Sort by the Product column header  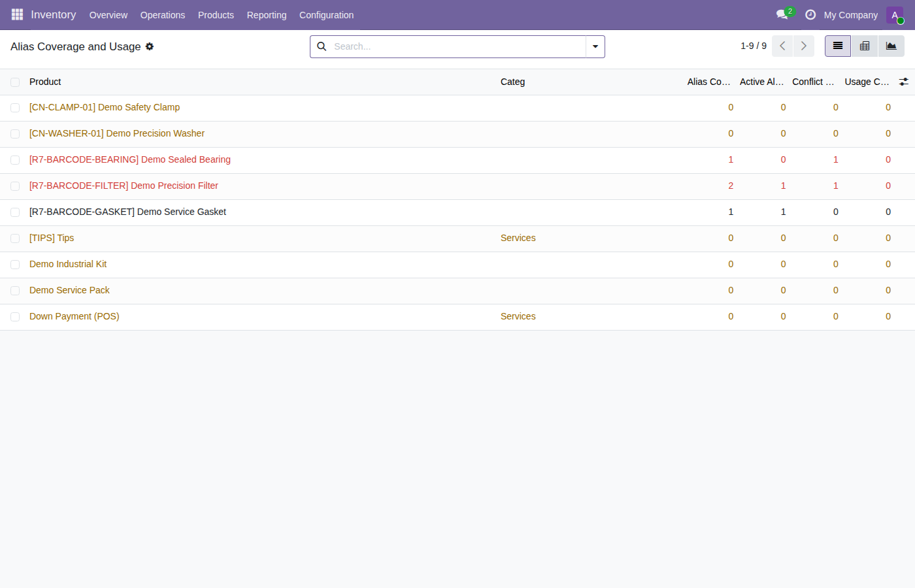[x=45, y=82]
